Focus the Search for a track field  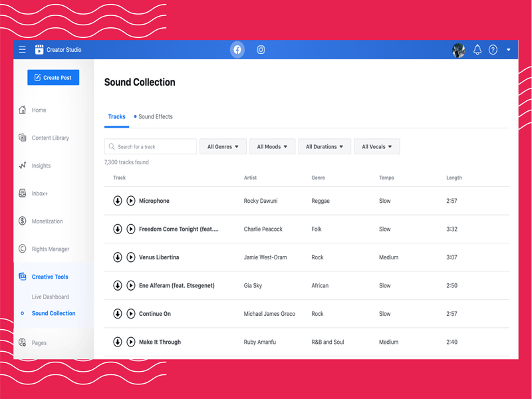click(151, 146)
